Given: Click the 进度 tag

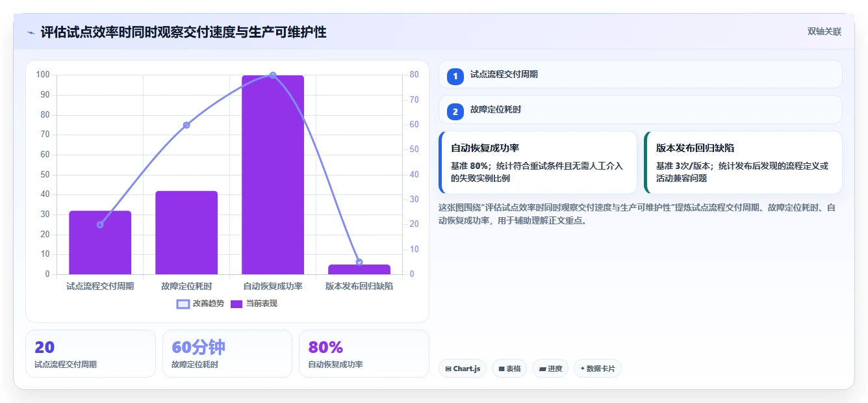Looking at the screenshot, I should [550, 369].
